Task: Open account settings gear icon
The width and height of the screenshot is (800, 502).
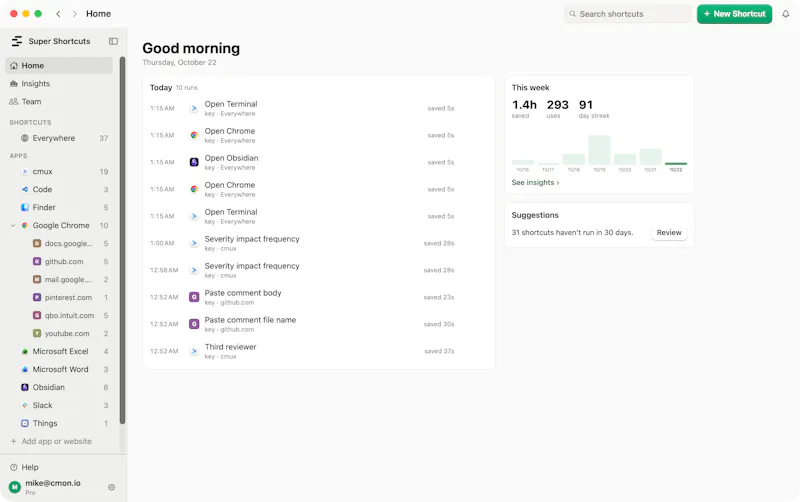Action: [x=111, y=487]
